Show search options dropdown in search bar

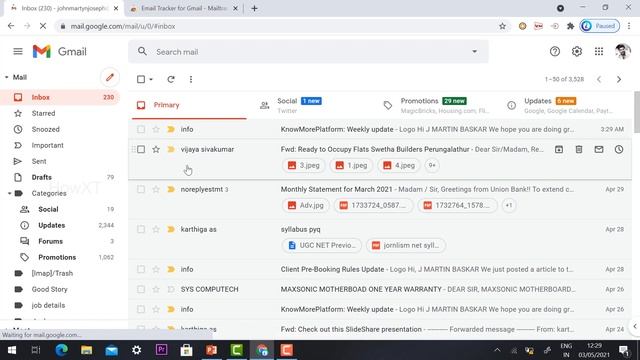474,51
